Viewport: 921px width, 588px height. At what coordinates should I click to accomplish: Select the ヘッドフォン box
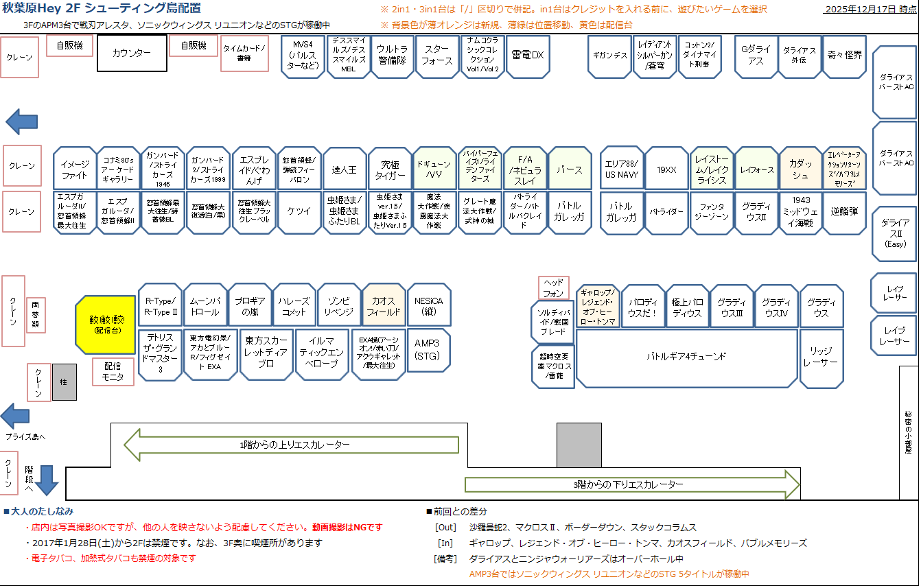point(553,288)
